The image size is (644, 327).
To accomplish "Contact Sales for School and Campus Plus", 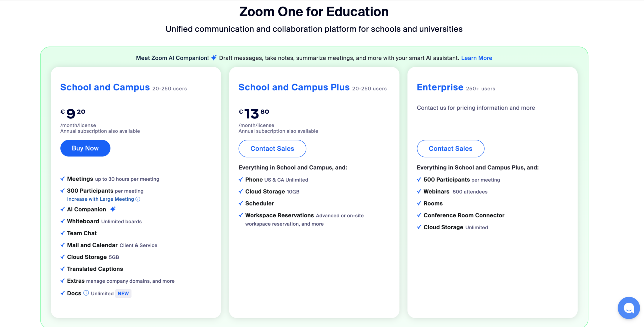I will pos(272,148).
